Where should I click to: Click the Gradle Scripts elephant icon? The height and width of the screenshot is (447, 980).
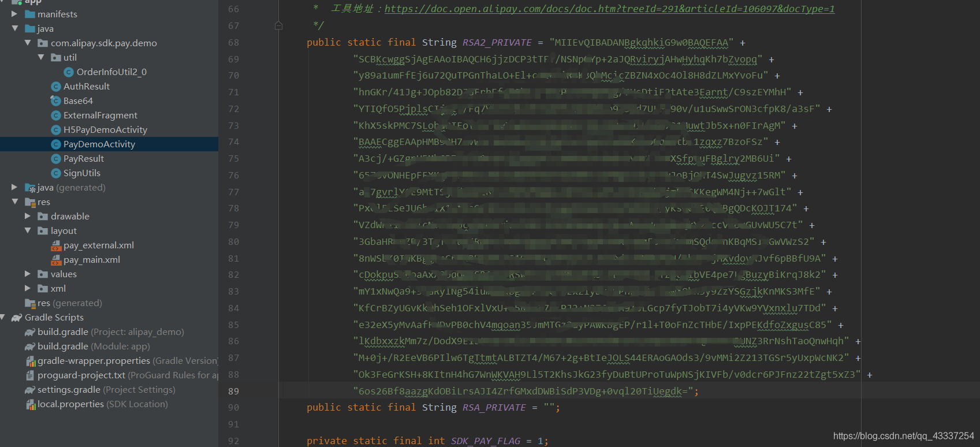[17, 318]
